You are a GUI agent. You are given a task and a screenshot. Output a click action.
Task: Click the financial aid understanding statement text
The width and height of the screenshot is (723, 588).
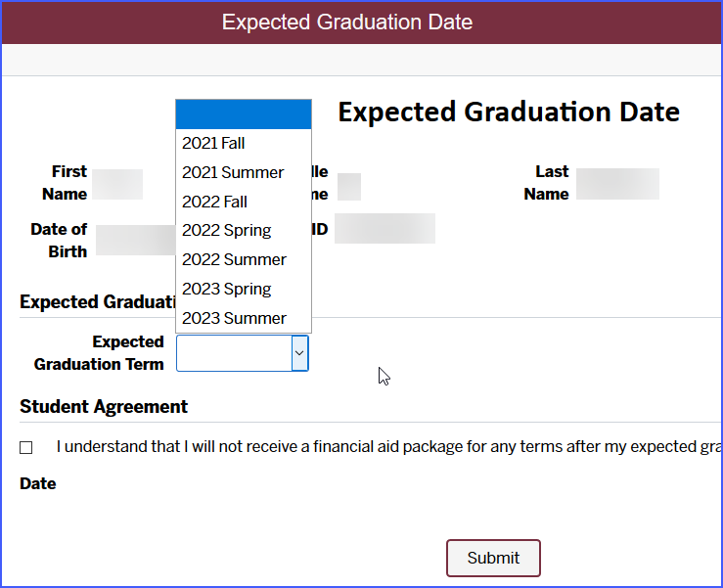pyautogui.click(x=389, y=447)
